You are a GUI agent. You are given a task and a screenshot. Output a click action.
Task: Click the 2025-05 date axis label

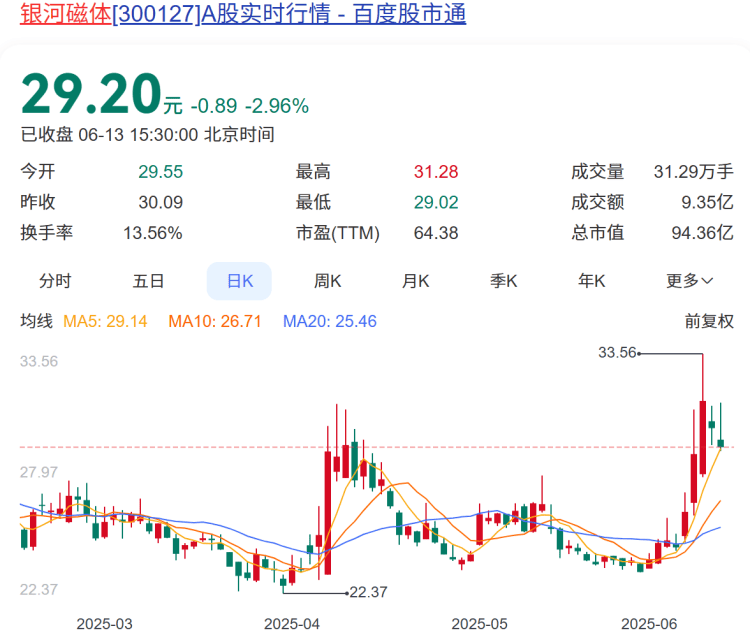point(479,624)
